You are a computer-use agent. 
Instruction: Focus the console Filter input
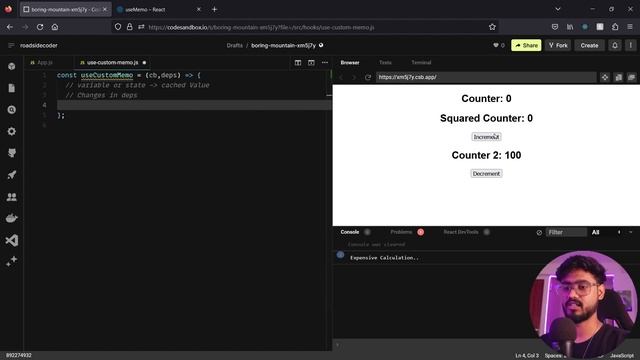pyautogui.click(x=566, y=232)
